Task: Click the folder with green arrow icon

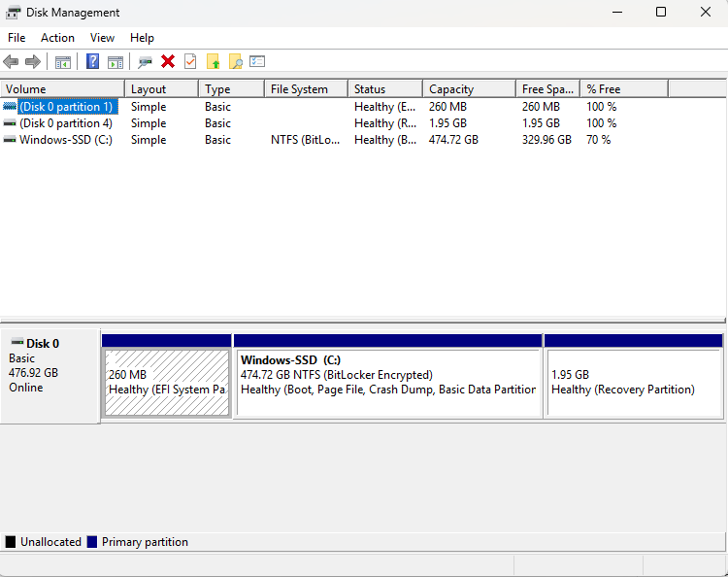Action: (214, 61)
